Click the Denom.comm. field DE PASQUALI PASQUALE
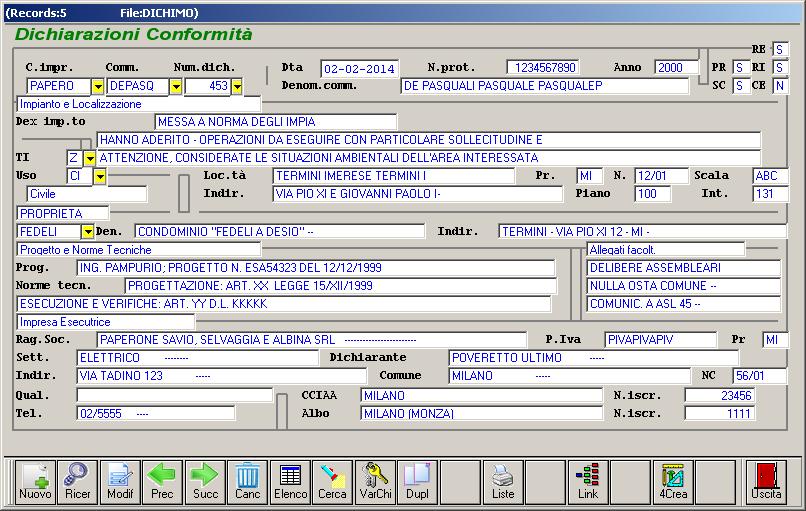Image resolution: width=806 pixels, height=511 pixels. (x=544, y=86)
